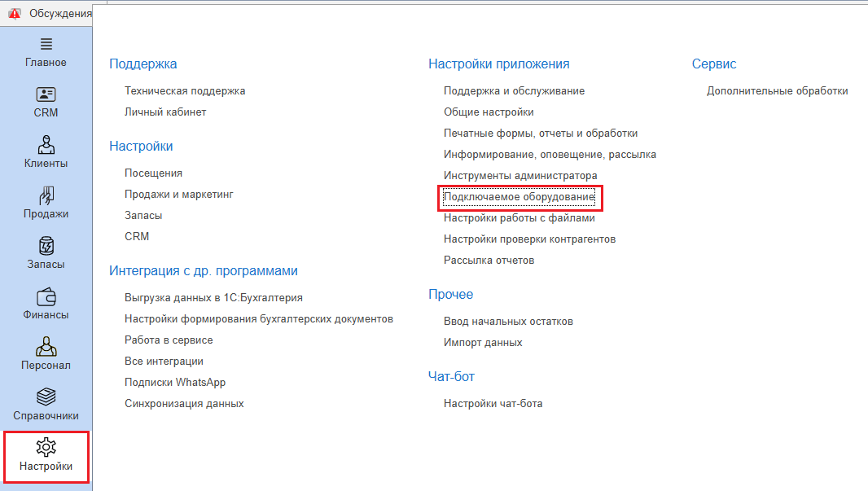
Task: Open Синхронизация данных
Action: [184, 404]
